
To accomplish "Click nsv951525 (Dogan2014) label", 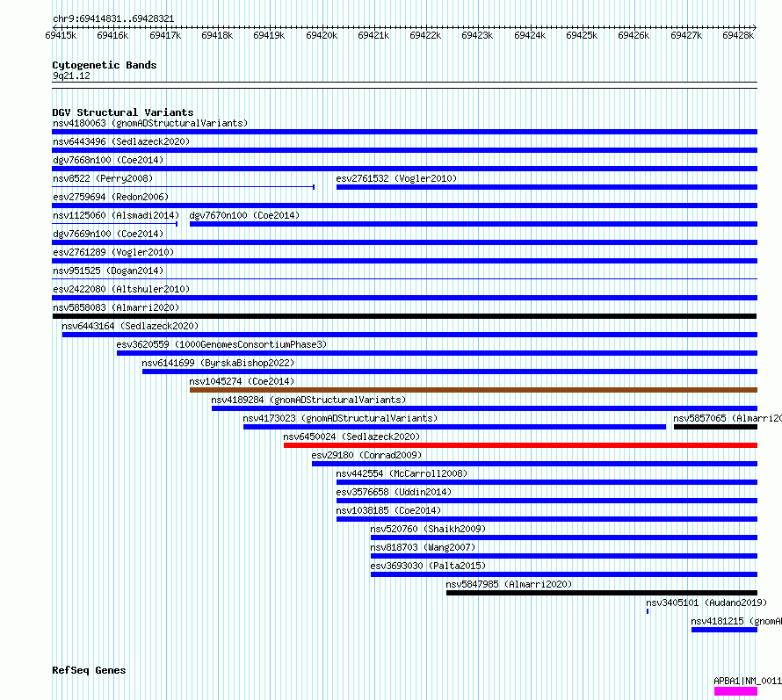I will tap(108, 271).
